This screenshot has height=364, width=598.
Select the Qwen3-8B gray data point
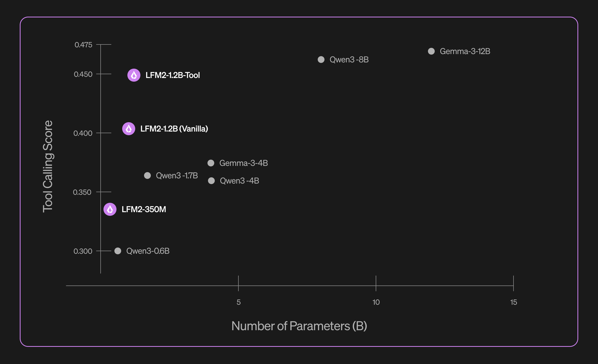(x=321, y=60)
